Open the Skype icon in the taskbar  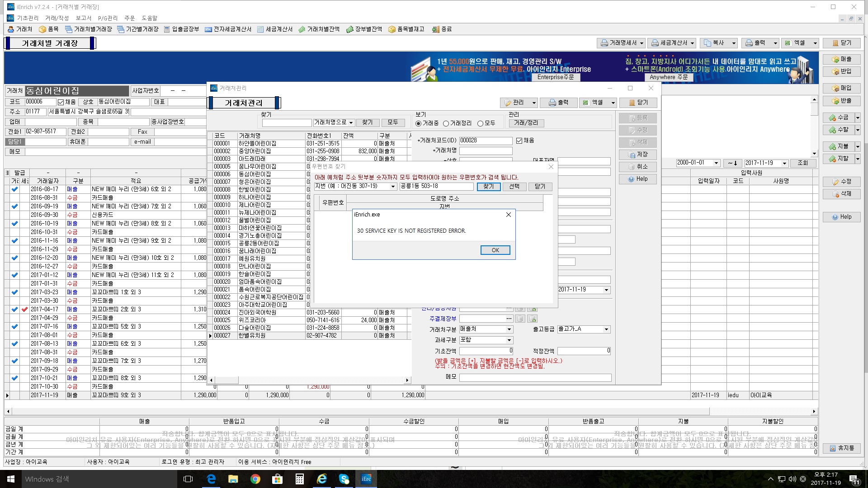tap(344, 479)
